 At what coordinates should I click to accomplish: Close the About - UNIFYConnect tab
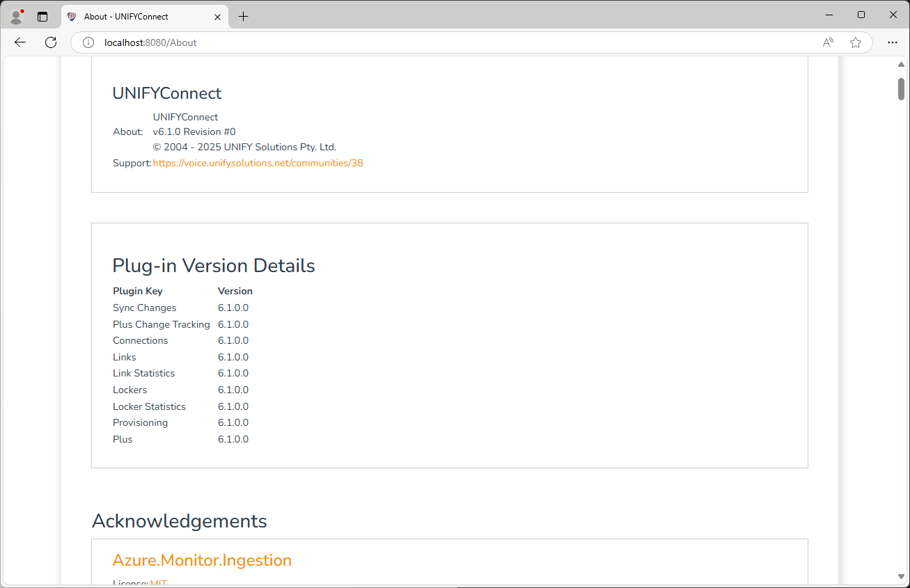click(x=217, y=17)
